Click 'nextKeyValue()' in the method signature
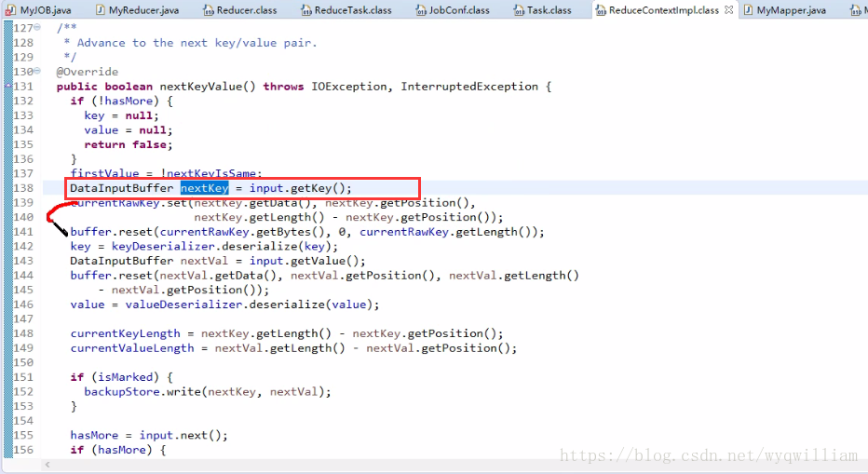The image size is (868, 474). click(x=208, y=87)
